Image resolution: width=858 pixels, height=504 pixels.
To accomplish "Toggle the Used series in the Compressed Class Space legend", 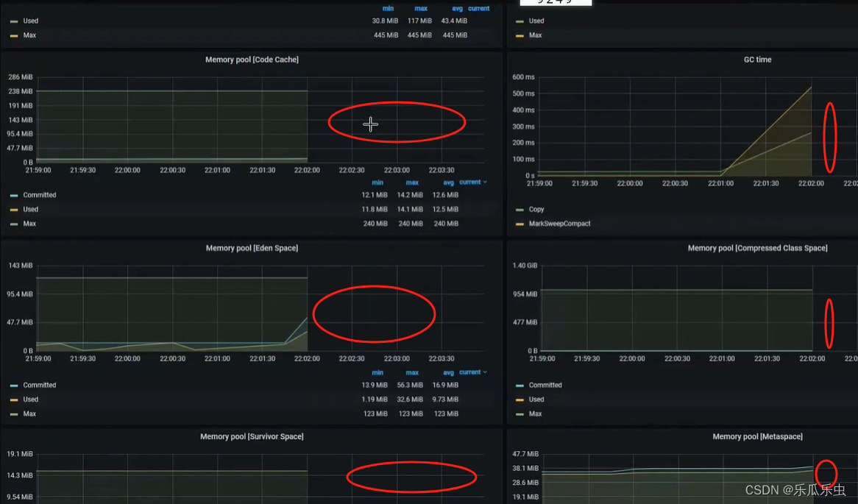I will tap(536, 399).
